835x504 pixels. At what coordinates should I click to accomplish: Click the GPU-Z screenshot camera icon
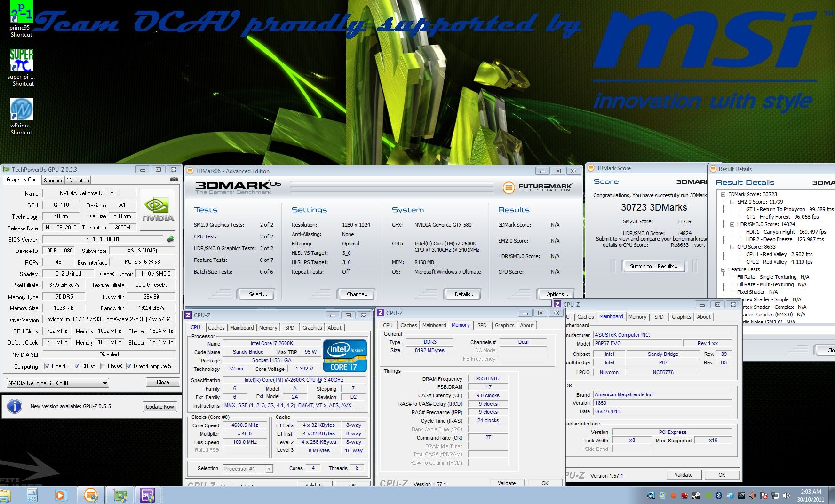[x=174, y=180]
